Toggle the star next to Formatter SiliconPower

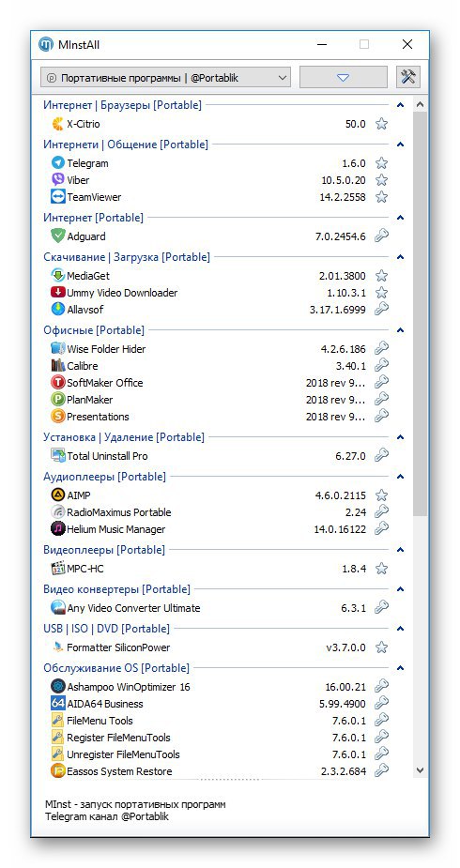[381, 647]
